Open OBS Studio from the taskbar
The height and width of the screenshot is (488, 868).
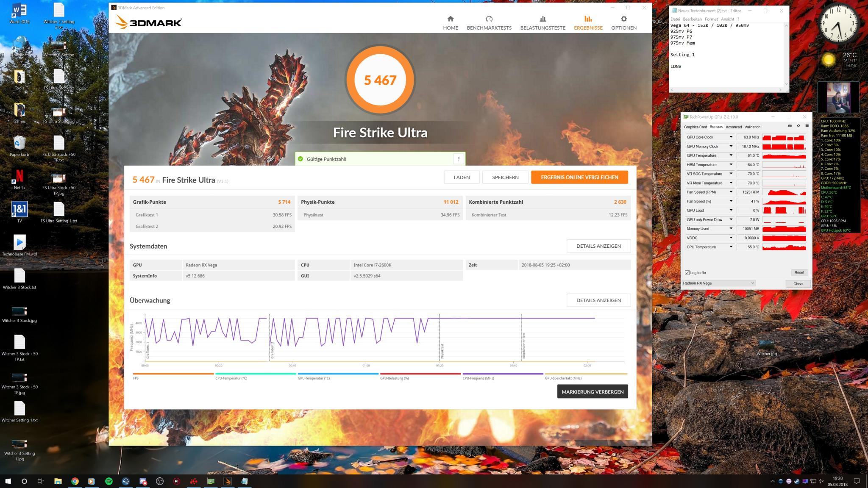pos(159,481)
